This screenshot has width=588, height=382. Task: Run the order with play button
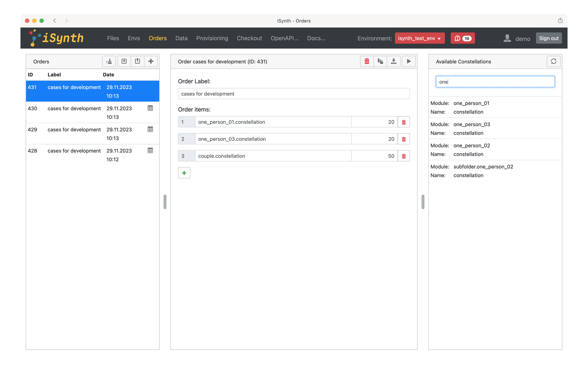coord(409,61)
